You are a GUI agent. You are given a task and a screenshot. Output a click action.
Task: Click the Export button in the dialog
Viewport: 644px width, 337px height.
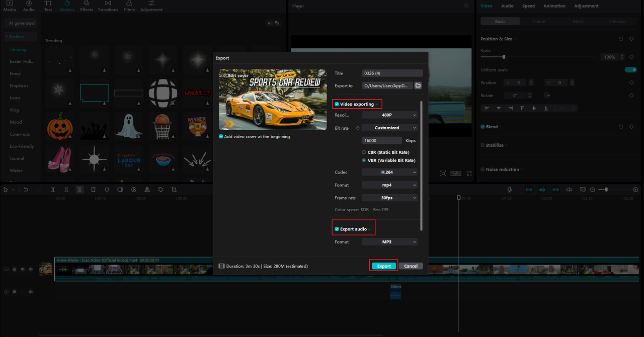[384, 266]
